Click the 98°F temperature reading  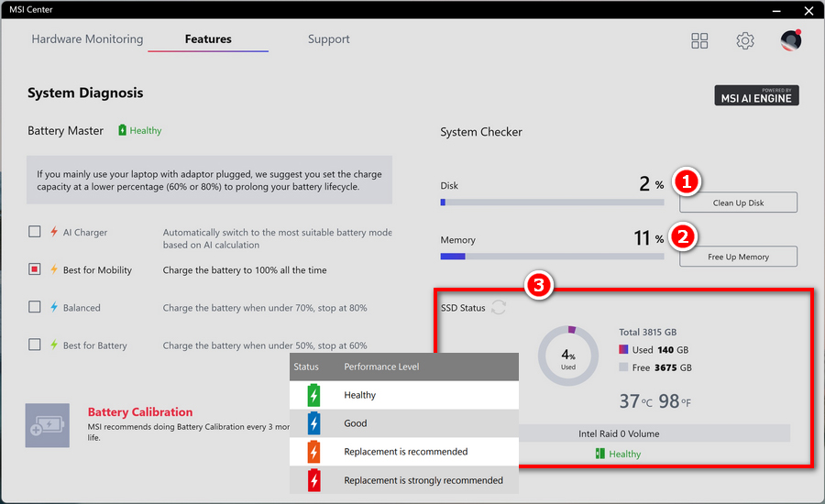tap(675, 401)
